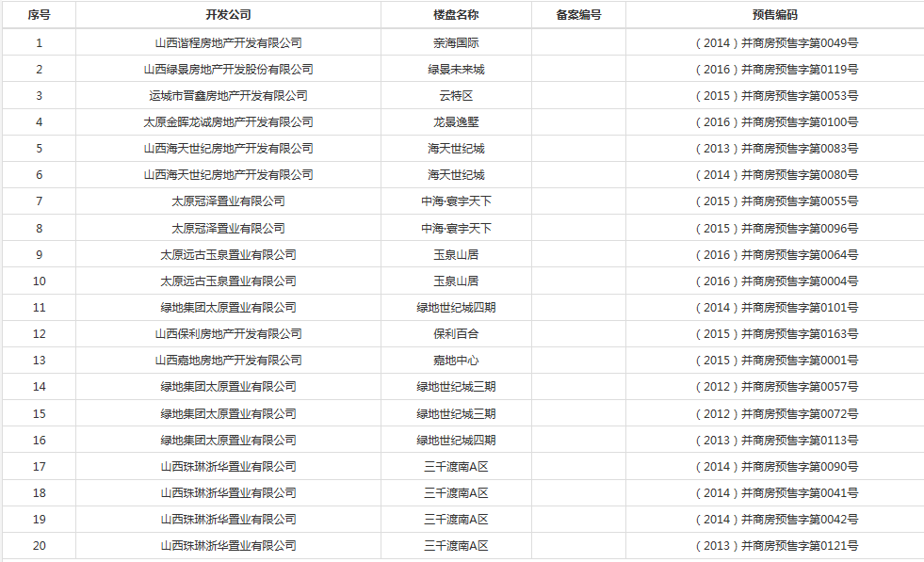Select pre-sale code (2013)并商房预售字第0121号
924x562 pixels.
775,545
